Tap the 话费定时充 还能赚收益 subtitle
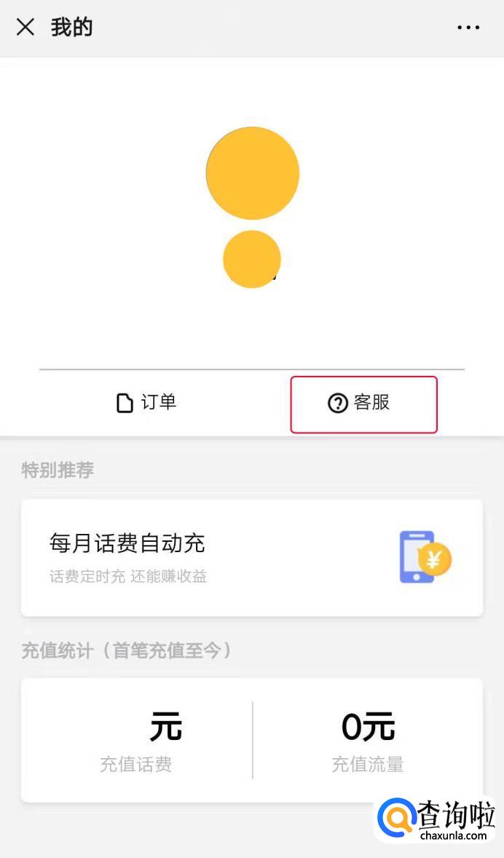Image resolution: width=504 pixels, height=858 pixels. 128,577
